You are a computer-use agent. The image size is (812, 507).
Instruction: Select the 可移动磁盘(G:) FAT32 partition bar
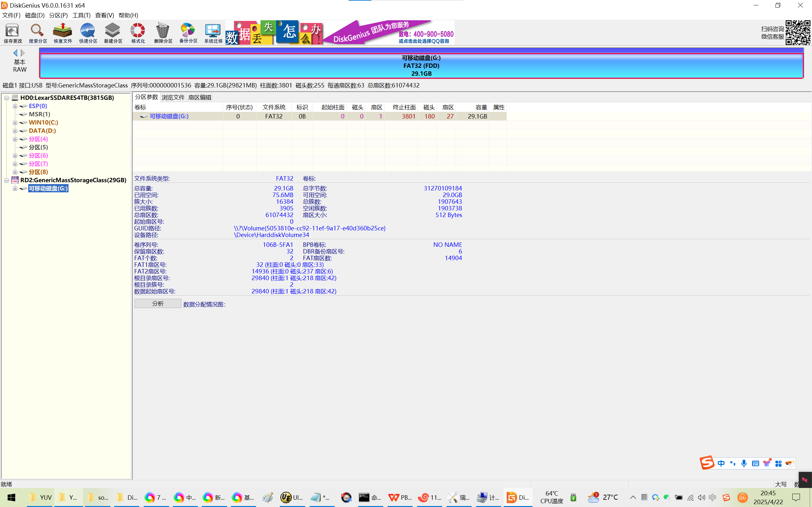[421, 65]
